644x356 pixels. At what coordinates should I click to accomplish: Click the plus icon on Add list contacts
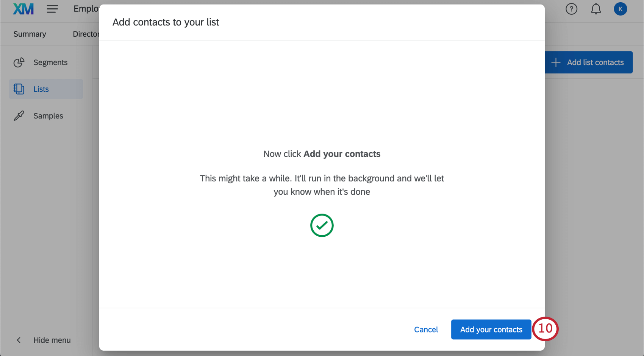coord(556,62)
